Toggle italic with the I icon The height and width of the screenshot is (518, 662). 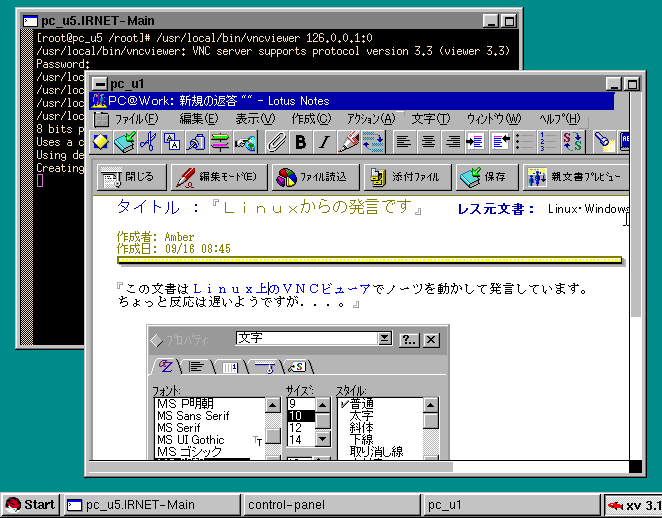point(324,142)
